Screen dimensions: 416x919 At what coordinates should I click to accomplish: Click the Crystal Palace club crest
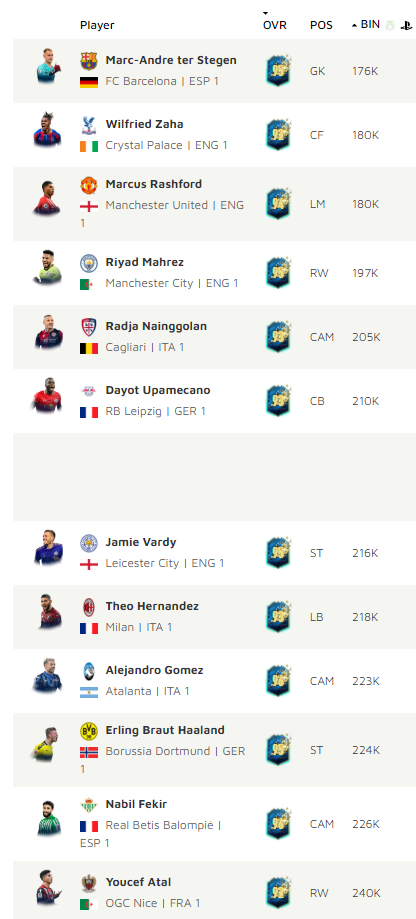89,124
